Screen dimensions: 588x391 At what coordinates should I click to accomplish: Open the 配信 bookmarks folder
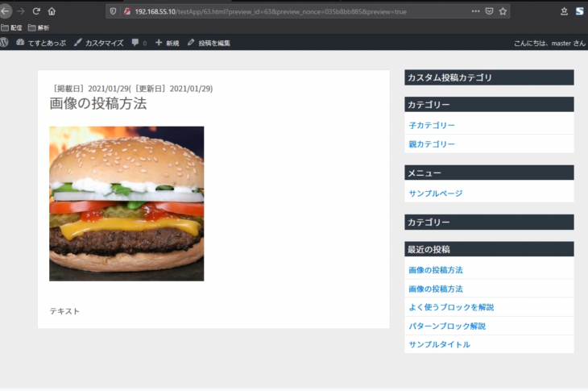pyautogui.click(x=11, y=27)
